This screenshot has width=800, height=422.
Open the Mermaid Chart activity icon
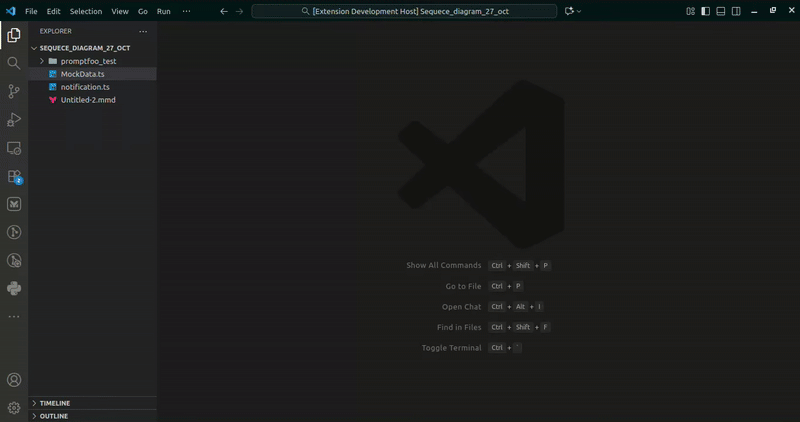point(14,204)
